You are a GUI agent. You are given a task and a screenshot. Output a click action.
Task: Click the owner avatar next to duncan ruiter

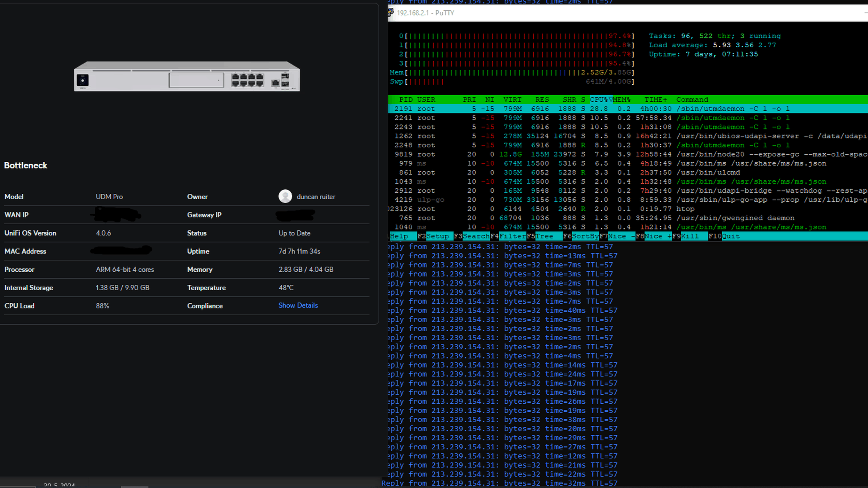(x=285, y=196)
